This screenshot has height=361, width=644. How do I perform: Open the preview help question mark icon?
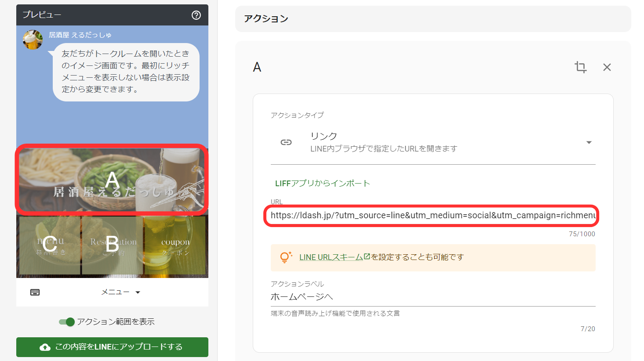196,15
